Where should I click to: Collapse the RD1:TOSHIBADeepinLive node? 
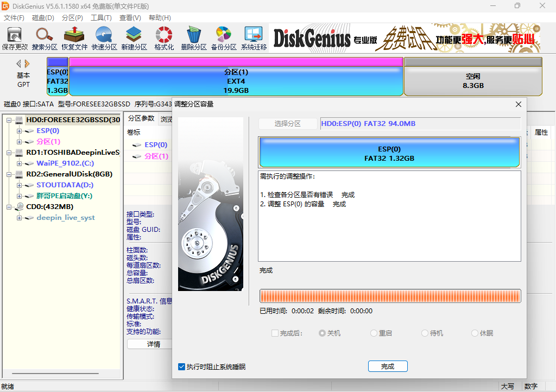pos(9,153)
